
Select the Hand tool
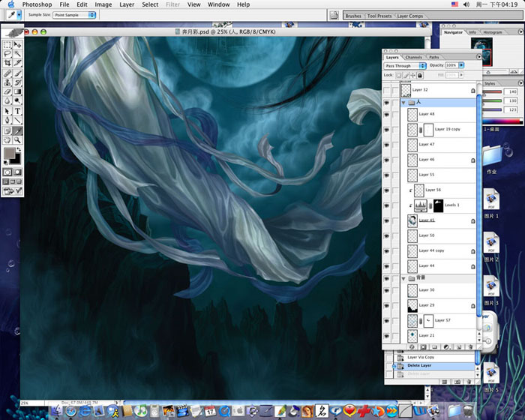[x=7, y=140]
